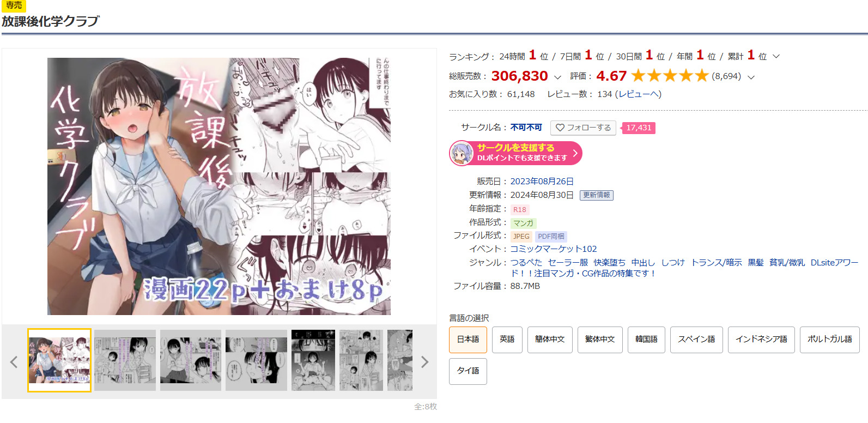Click the previous thumbnails left arrow
The height and width of the screenshot is (423, 868).
(x=14, y=361)
